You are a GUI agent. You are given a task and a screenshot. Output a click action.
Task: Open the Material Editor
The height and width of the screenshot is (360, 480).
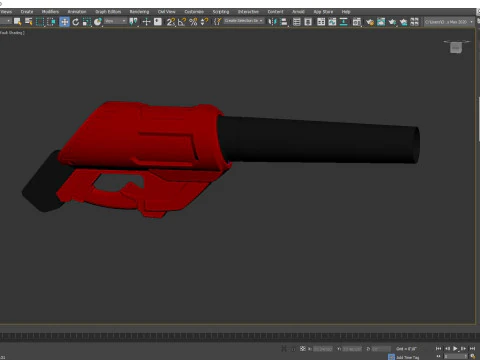(357, 22)
